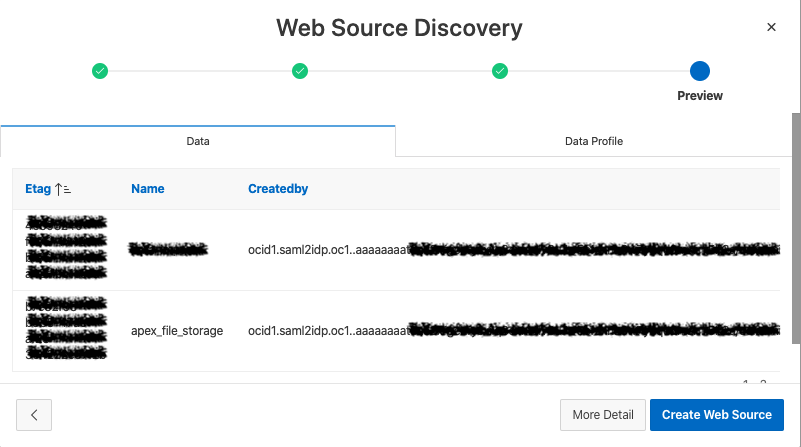This screenshot has height=447, width=801.
Task: Toggle the ascending sort icon beside Etag
Action: [x=63, y=188]
